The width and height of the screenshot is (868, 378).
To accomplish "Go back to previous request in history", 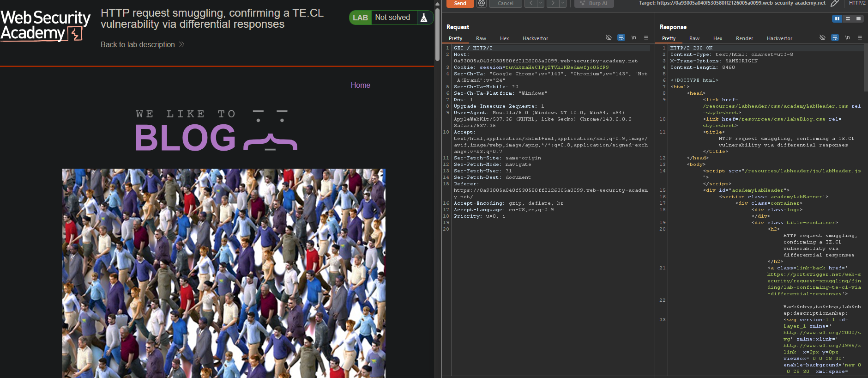I will pos(531,3).
